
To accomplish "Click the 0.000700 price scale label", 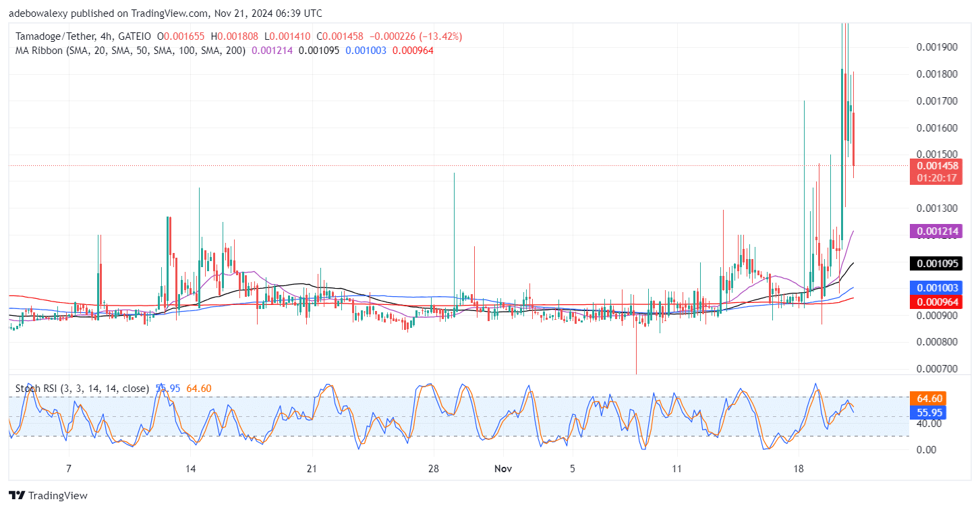I will pyautogui.click(x=937, y=369).
